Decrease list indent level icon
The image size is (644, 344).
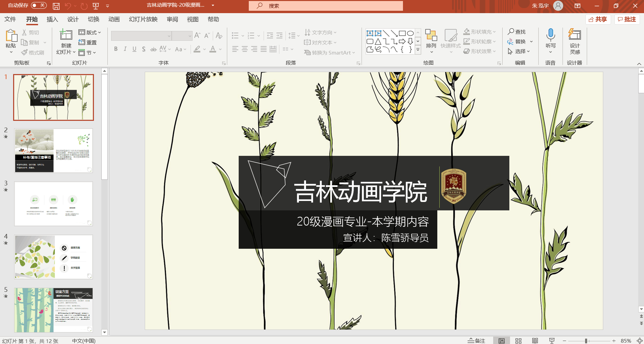pyautogui.click(x=270, y=35)
